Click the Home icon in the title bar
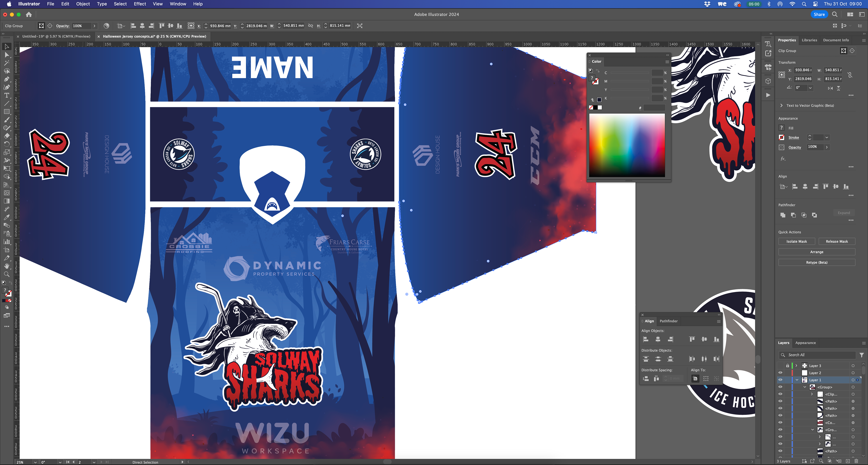The height and width of the screenshot is (465, 868). [29, 14]
